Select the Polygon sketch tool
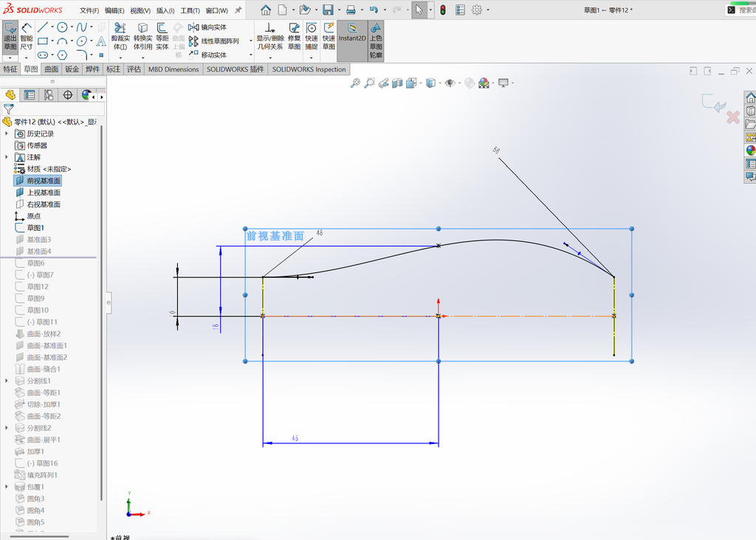This screenshot has height=540, width=756. [x=62, y=55]
